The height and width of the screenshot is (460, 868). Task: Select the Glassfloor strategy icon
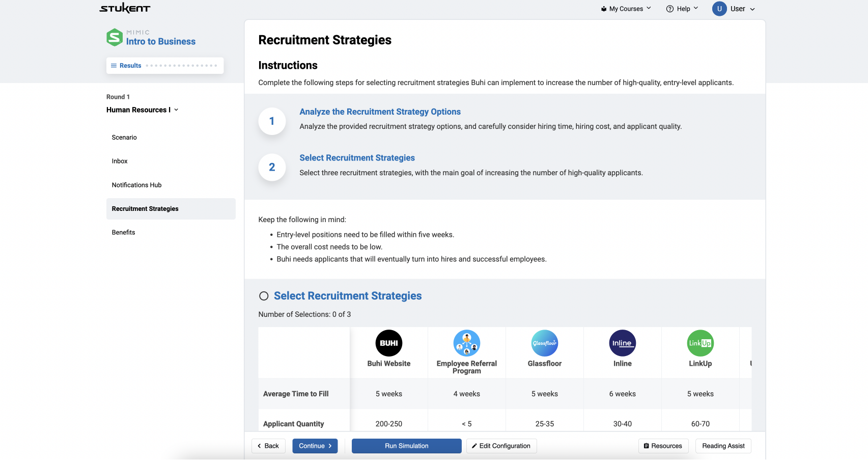click(x=544, y=343)
